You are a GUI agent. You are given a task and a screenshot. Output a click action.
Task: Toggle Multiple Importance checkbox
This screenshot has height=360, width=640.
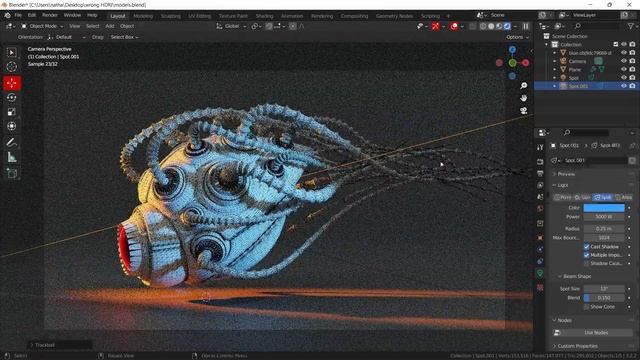587,255
